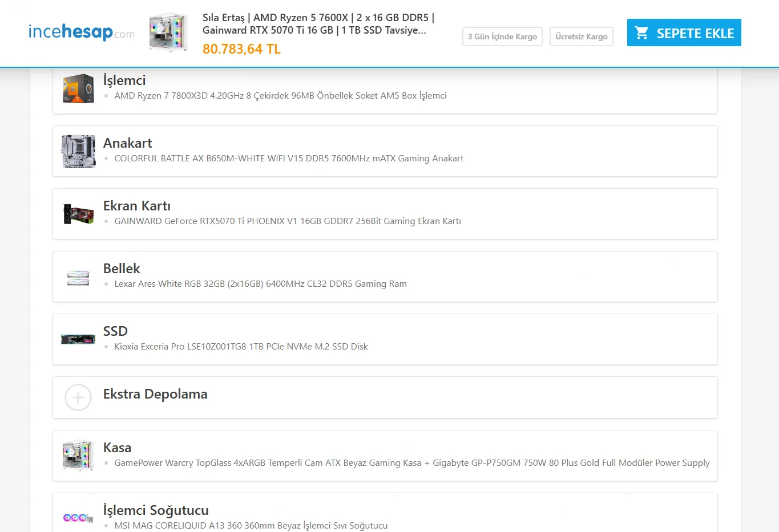Open the Bellek component row
Image resolution: width=779 pixels, height=532 pixels.
385,277
